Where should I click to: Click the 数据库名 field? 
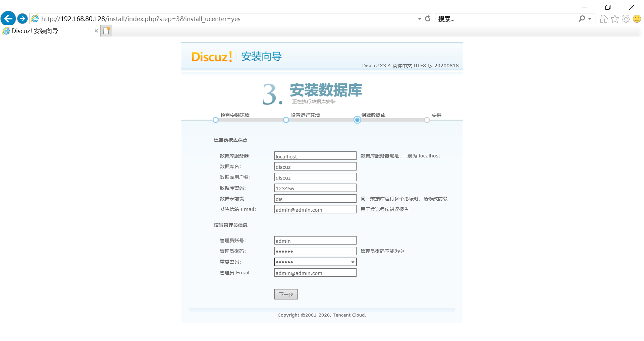[x=315, y=166]
